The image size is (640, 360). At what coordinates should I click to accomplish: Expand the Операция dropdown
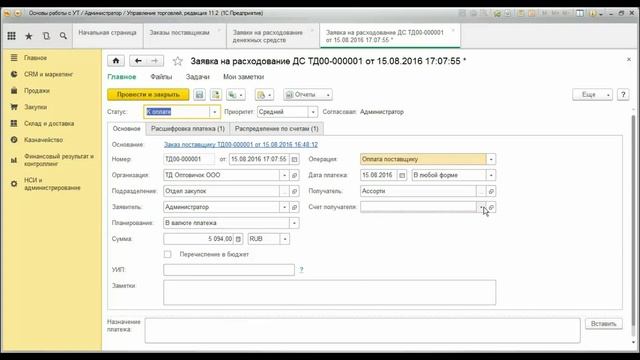pyautogui.click(x=491, y=159)
